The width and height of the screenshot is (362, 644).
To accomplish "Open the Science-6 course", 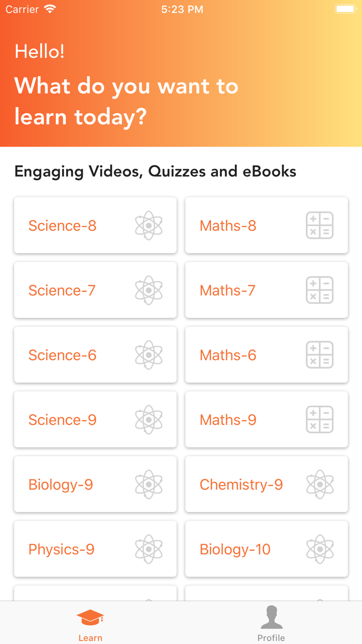I will [x=95, y=355].
